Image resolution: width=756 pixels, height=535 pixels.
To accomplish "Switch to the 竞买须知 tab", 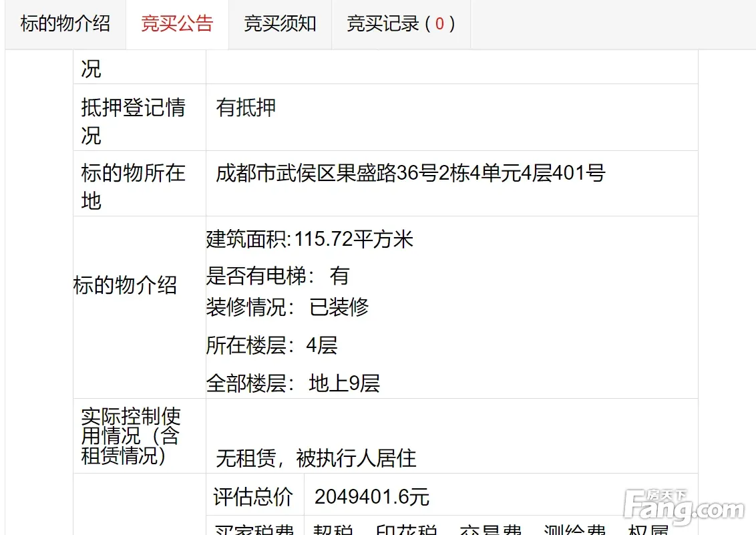I will [x=280, y=24].
